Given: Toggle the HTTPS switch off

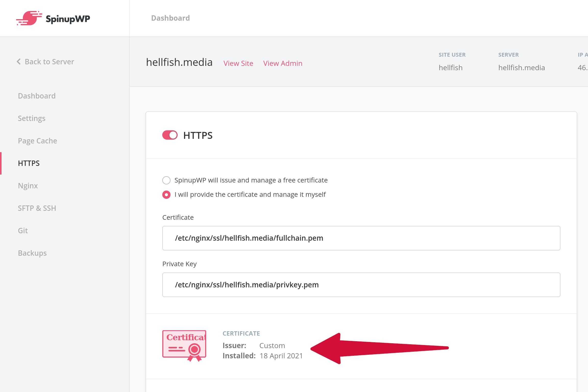Looking at the screenshot, I should coord(170,135).
